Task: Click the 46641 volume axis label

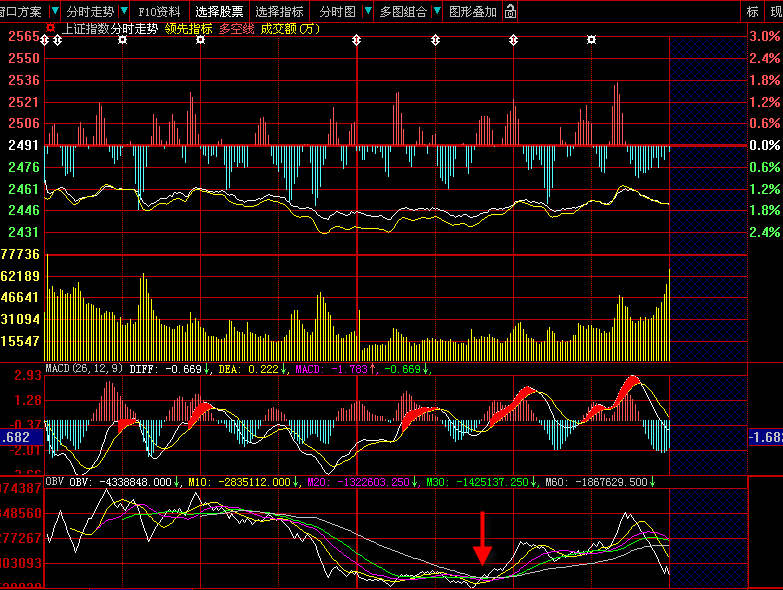Action: click(x=20, y=297)
